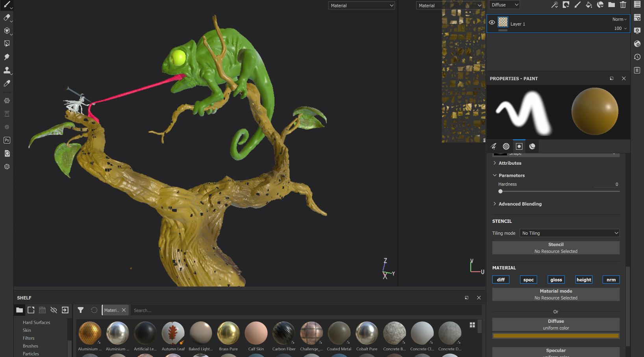This screenshot has width=644, height=357.
Task: Open the Tiling mode dropdown showing No Tiling
Action: (569, 233)
